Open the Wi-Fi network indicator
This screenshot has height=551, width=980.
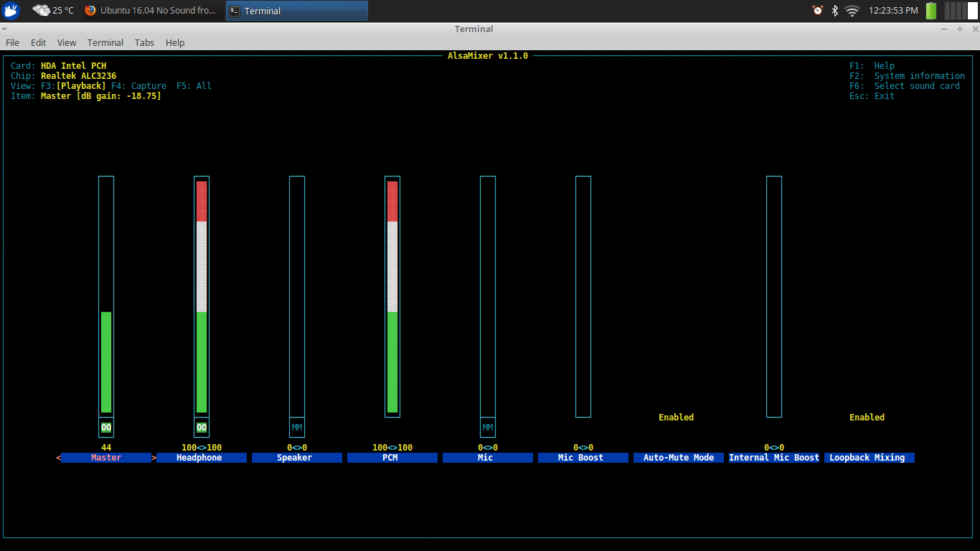pos(852,10)
